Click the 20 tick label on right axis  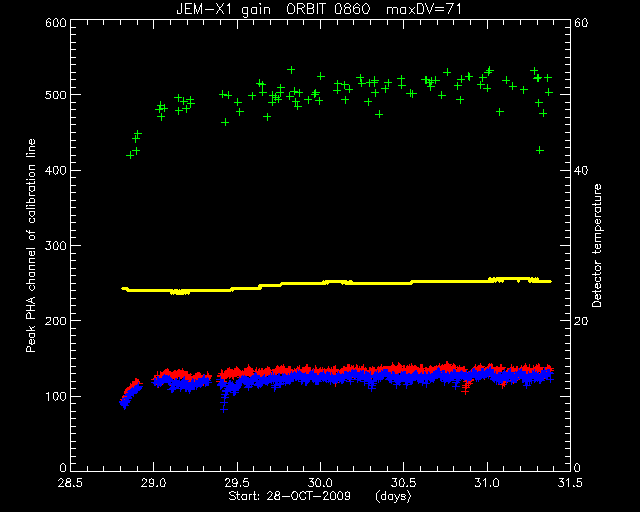point(581,321)
